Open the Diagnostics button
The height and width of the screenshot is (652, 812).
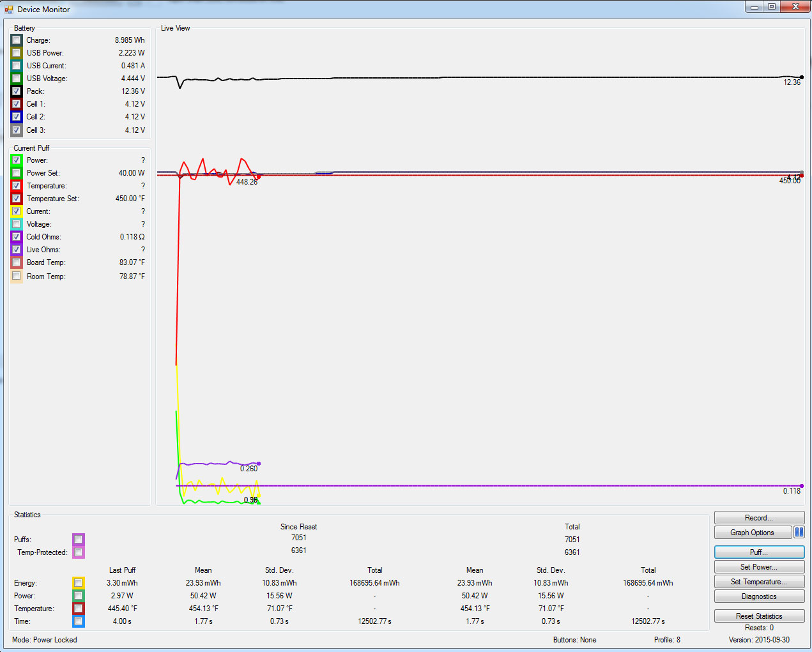pyautogui.click(x=758, y=596)
